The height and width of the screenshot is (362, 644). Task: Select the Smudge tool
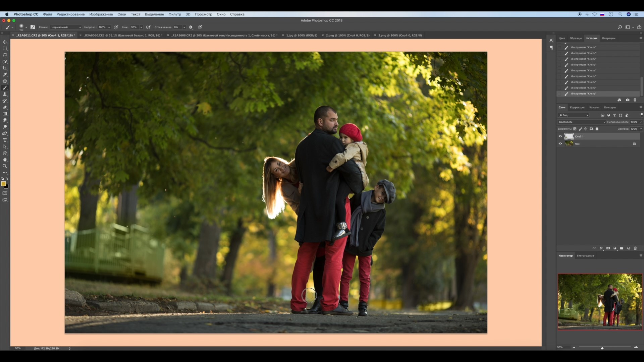(5, 120)
